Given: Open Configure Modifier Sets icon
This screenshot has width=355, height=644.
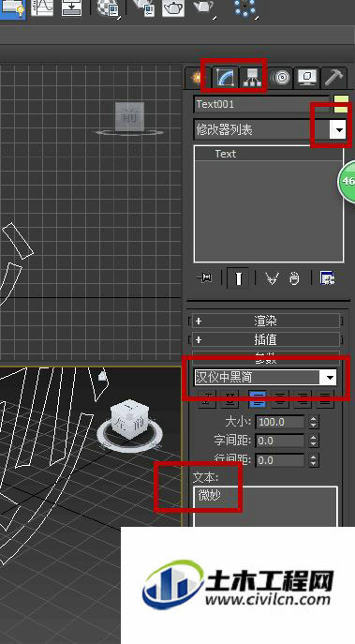Looking at the screenshot, I should pos(328,278).
